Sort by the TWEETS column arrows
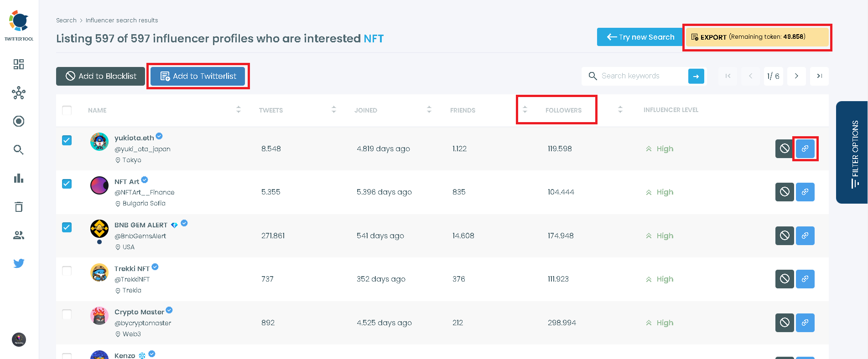The height and width of the screenshot is (359, 868). 334,109
